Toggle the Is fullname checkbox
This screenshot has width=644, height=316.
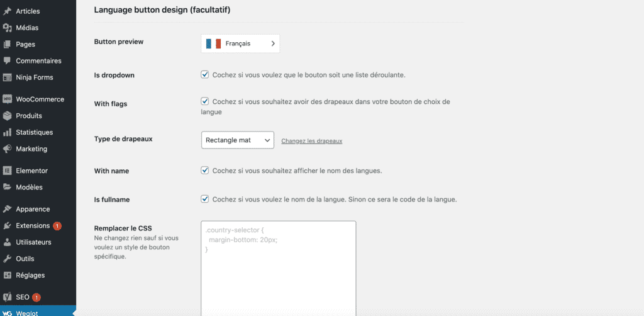[205, 200]
